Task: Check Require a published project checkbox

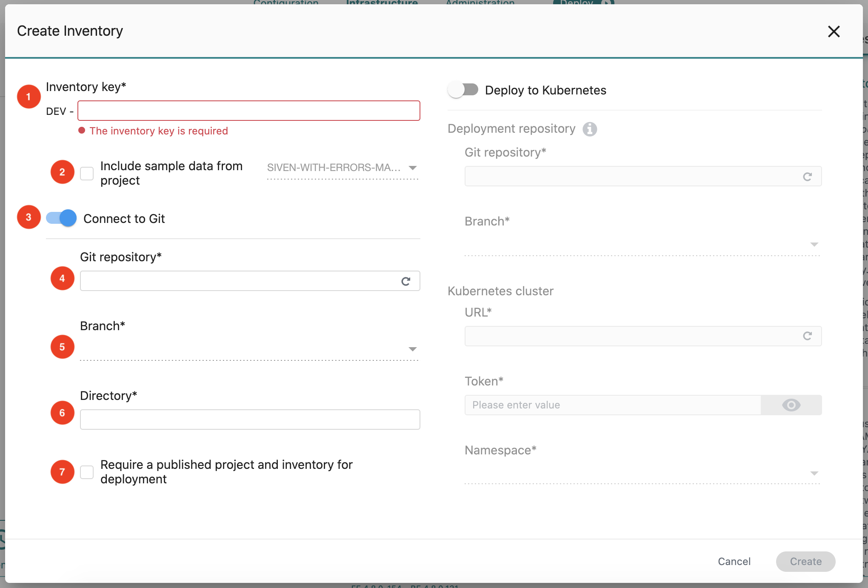Action: pos(87,472)
